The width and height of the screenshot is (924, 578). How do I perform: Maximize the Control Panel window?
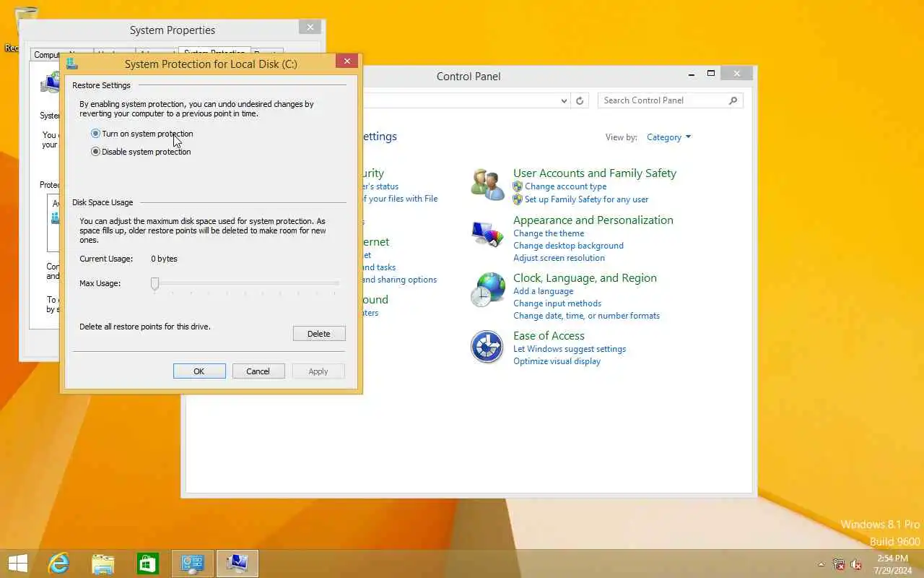(711, 74)
